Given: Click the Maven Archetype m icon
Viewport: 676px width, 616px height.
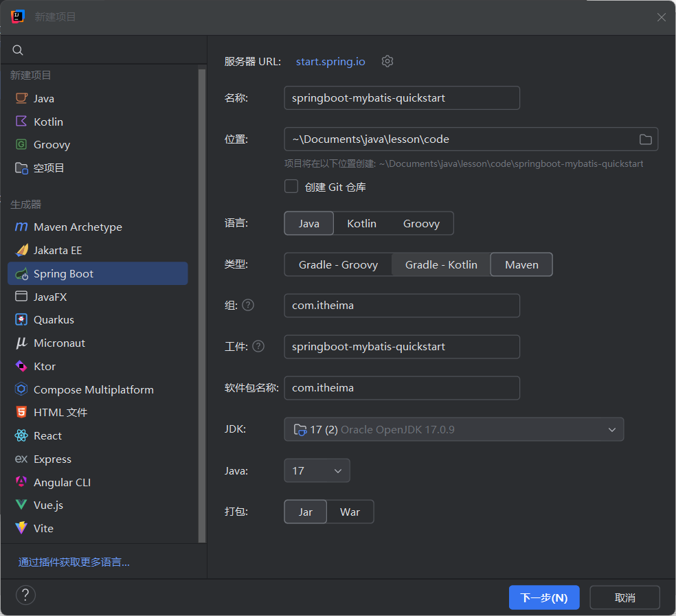Looking at the screenshot, I should (21, 227).
